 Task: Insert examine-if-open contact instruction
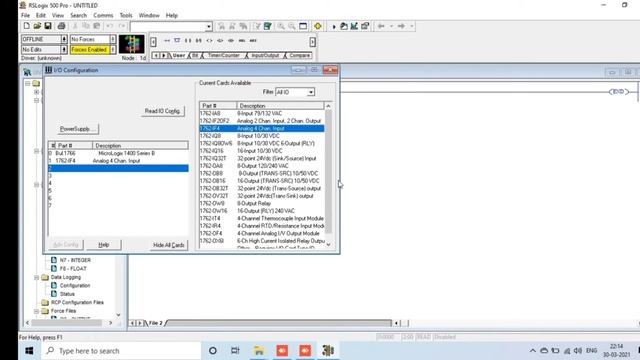[x=198, y=40]
